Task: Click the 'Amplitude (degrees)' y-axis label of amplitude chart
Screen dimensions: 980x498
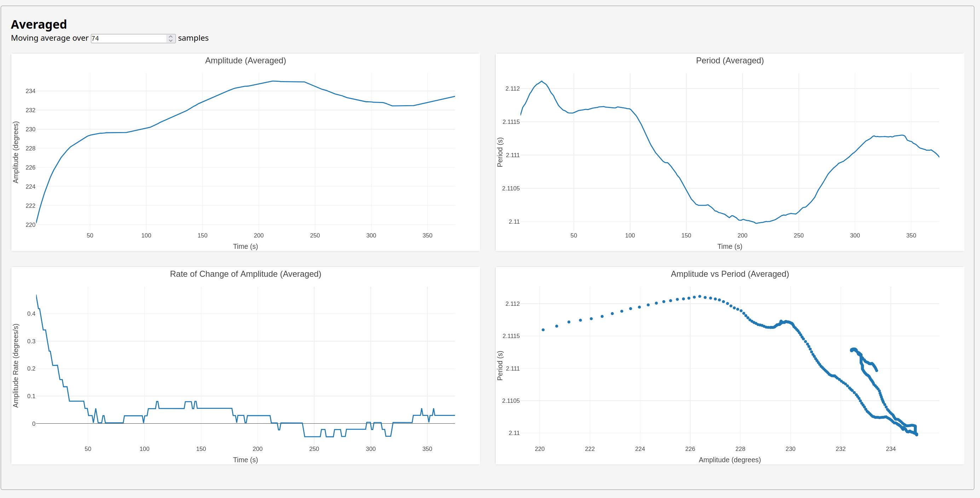Action: (16, 152)
